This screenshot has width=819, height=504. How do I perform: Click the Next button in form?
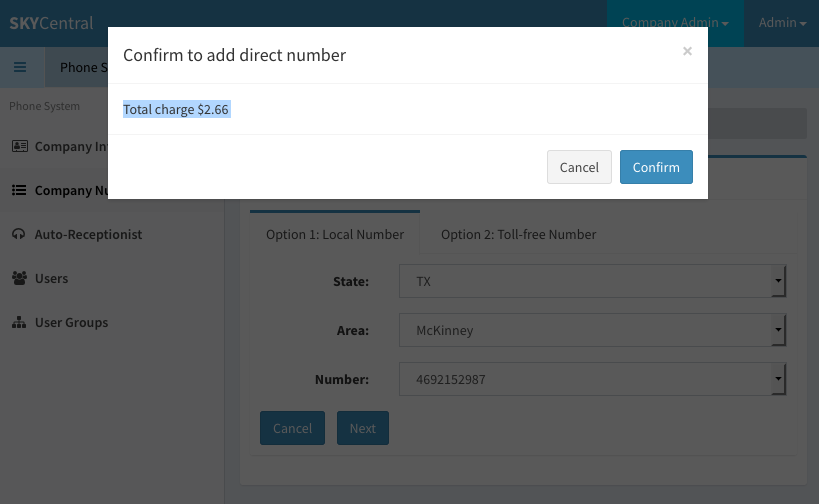point(362,428)
